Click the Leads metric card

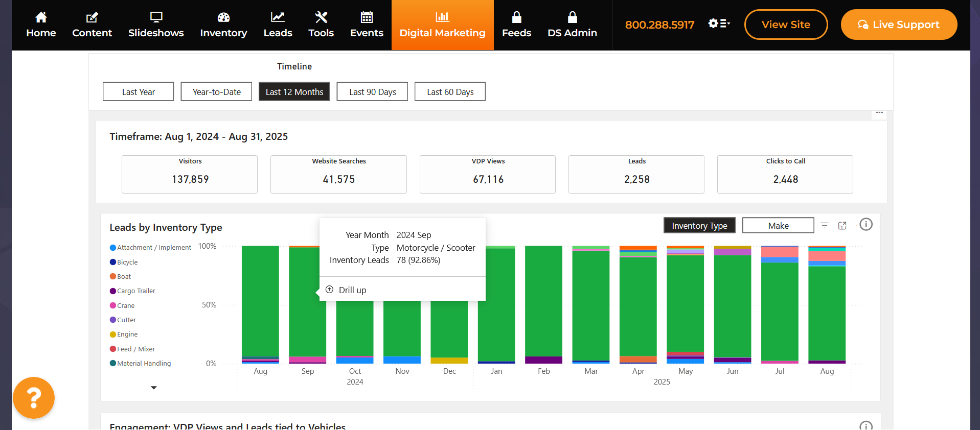tap(636, 174)
